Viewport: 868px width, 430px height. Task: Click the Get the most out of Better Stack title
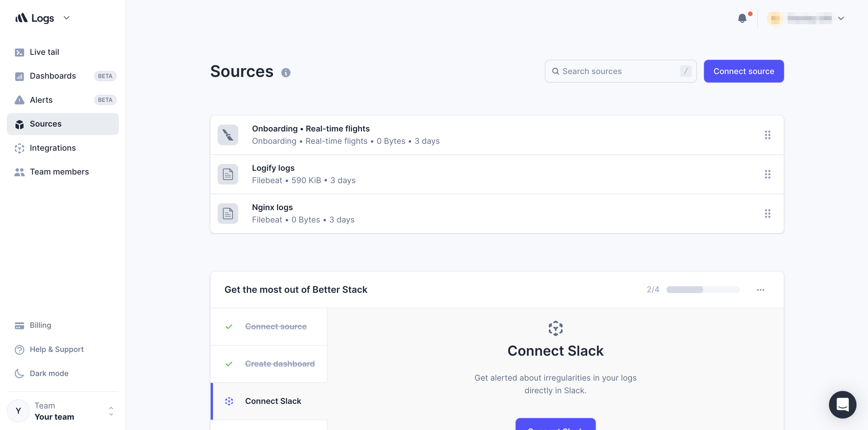[x=296, y=290]
